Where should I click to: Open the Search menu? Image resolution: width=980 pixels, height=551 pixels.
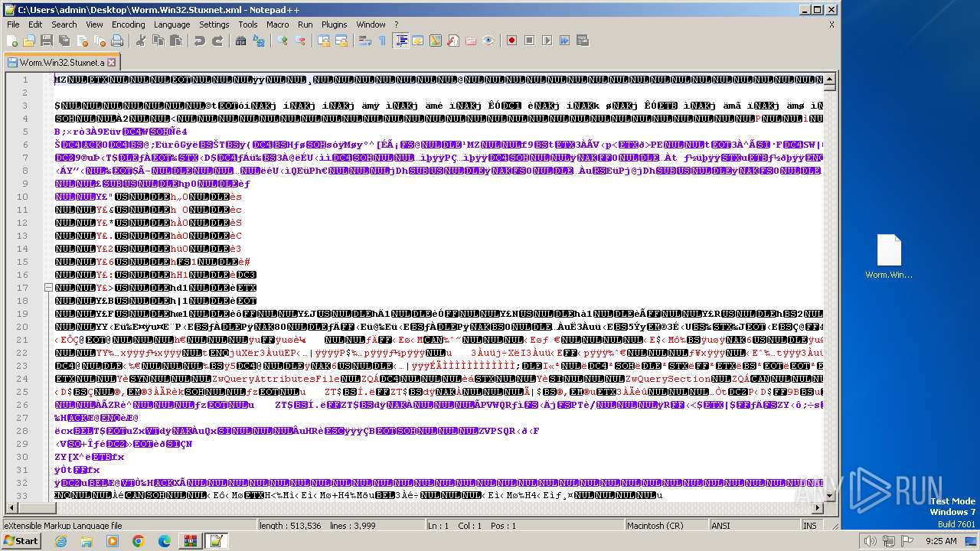point(64,24)
